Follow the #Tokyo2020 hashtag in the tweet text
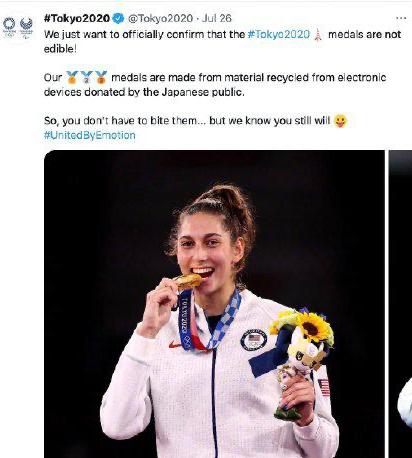This screenshot has width=412, height=458. [279, 34]
